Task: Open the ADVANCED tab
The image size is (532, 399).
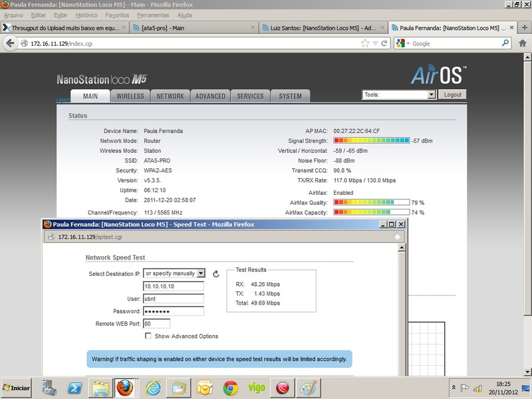Action: point(210,96)
